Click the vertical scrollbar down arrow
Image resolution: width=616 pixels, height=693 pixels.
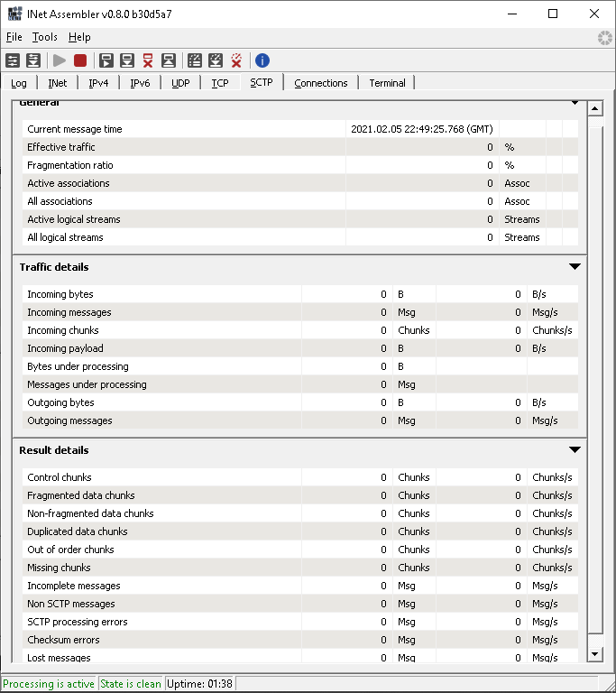tap(594, 654)
